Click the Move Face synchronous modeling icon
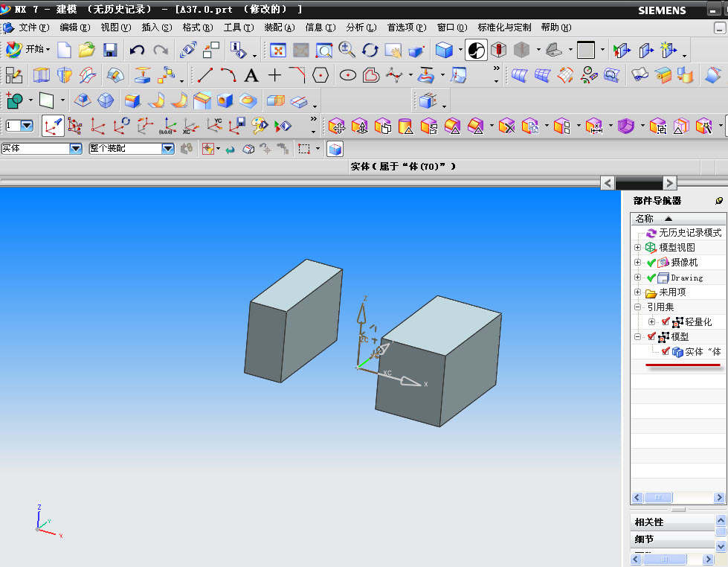The height and width of the screenshot is (567, 728). click(x=337, y=126)
